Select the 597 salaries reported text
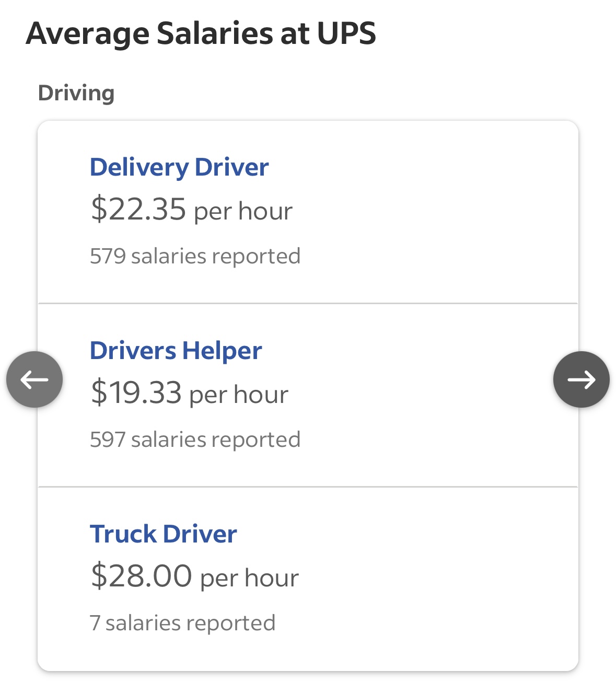The width and height of the screenshot is (616, 681). [195, 440]
